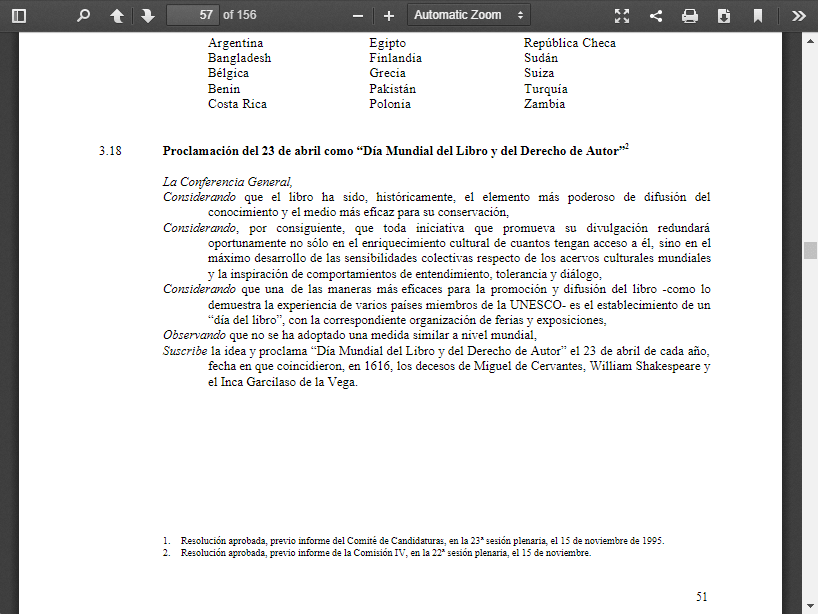Click the italic word Suscribe

click(x=185, y=351)
